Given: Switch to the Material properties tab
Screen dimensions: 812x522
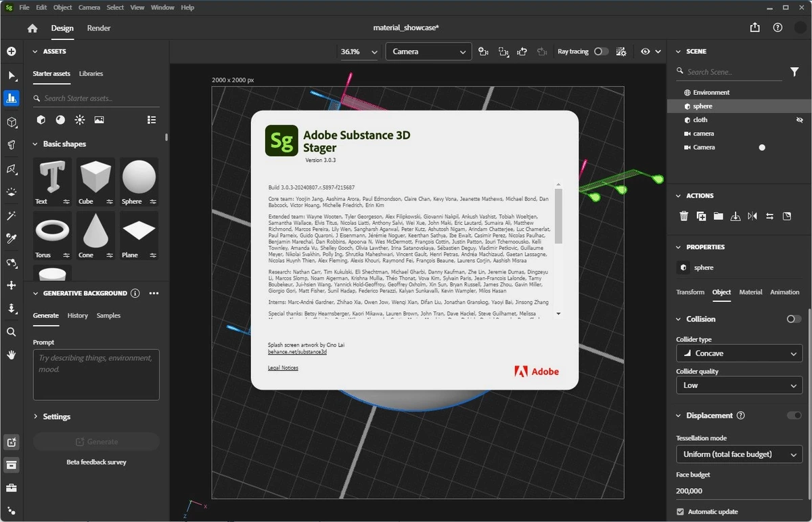Looking at the screenshot, I should point(750,292).
